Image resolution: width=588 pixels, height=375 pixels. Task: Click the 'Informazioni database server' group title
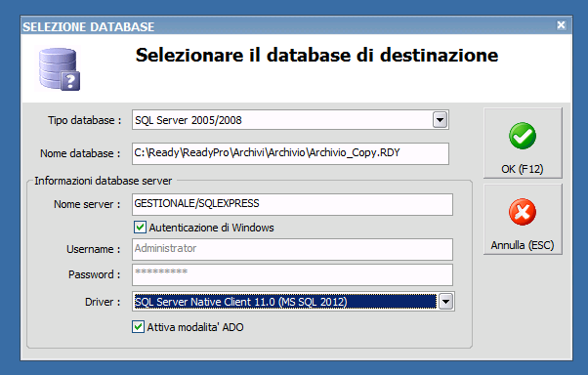click(104, 181)
